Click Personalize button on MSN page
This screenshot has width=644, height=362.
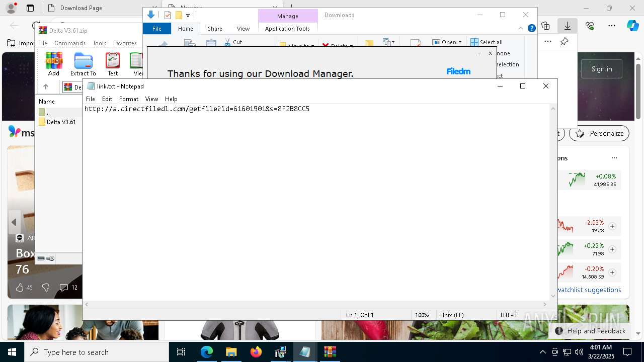(599, 133)
